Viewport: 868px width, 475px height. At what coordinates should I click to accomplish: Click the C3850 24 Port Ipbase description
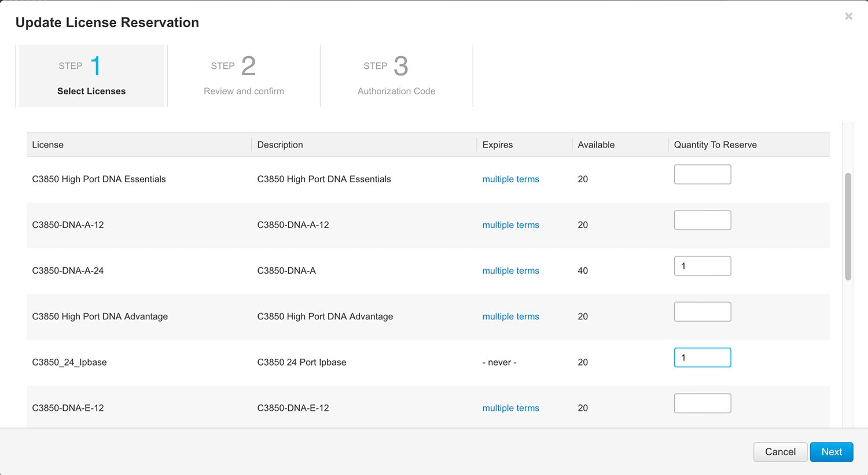pyautogui.click(x=301, y=362)
